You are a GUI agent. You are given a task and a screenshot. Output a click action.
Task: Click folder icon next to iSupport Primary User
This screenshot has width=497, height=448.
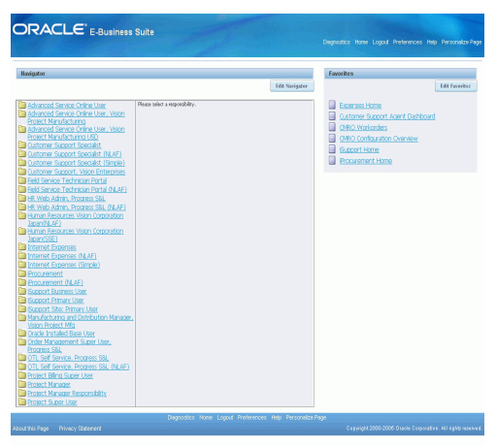pyautogui.click(x=22, y=300)
